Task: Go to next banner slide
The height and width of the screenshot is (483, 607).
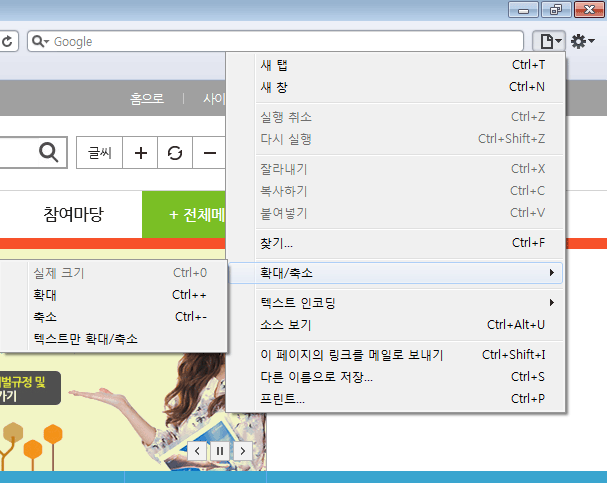Action: point(241,451)
